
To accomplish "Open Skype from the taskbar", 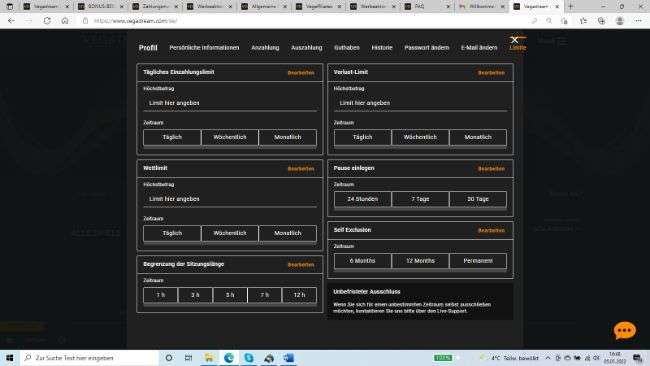I will 249,358.
